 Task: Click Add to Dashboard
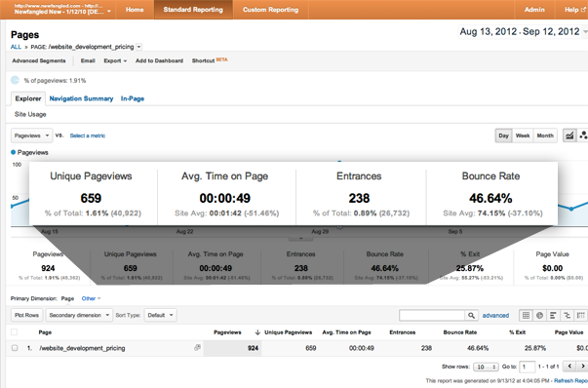[x=159, y=60]
